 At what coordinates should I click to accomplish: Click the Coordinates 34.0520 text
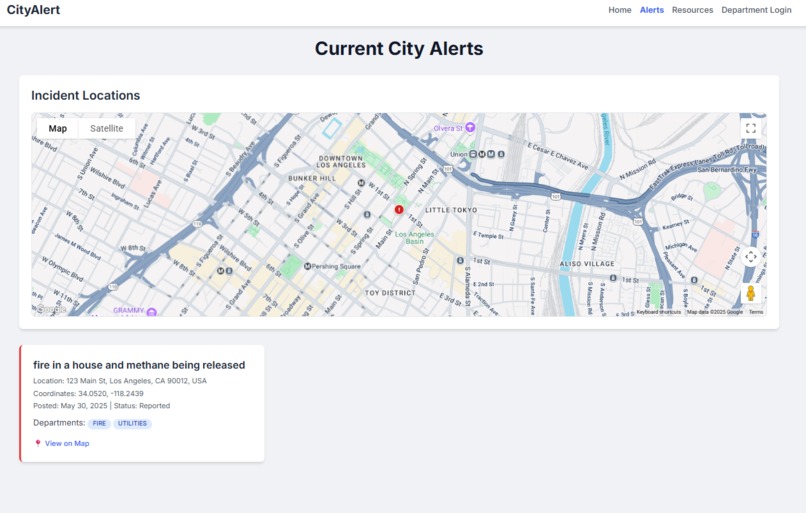click(x=88, y=393)
